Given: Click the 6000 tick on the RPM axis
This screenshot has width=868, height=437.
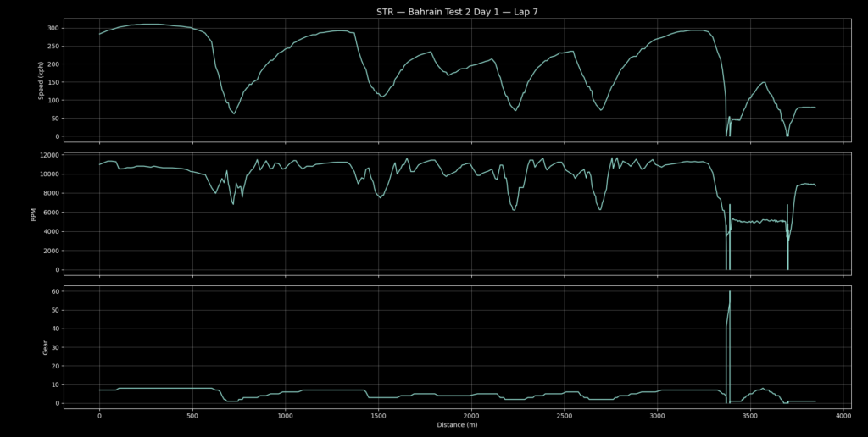Looking at the screenshot, I should 49,213.
